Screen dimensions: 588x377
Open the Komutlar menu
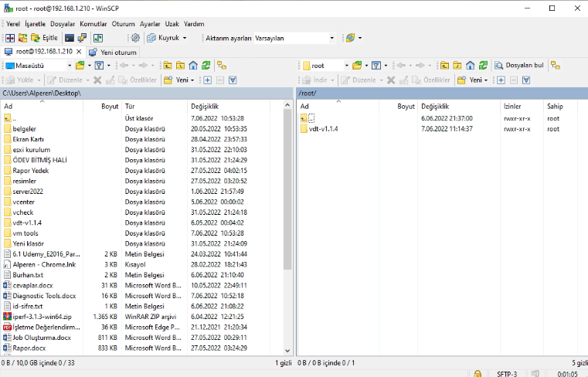(93, 24)
